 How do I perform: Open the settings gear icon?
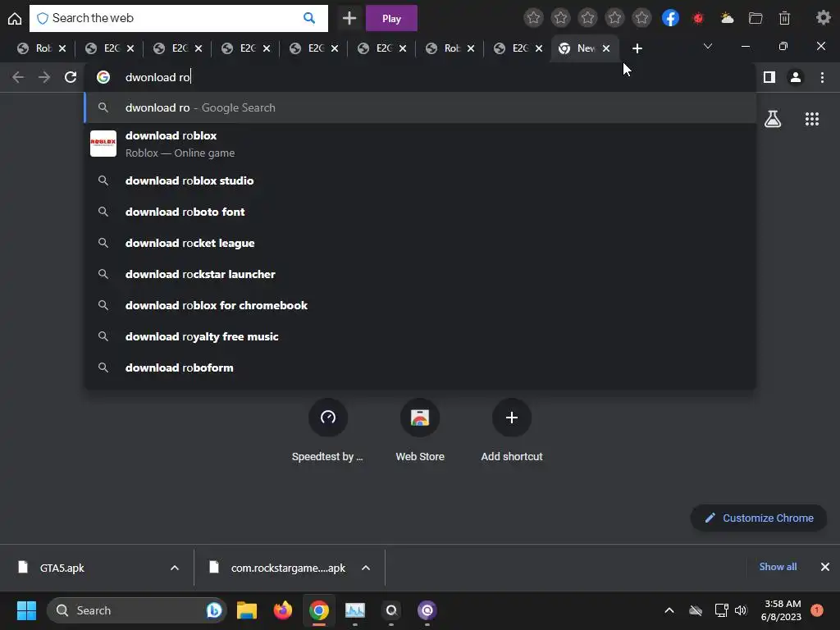point(823,18)
